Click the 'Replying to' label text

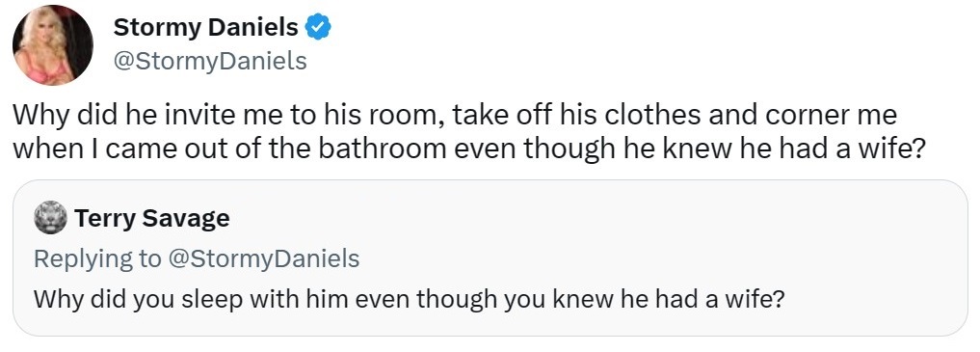point(97,258)
